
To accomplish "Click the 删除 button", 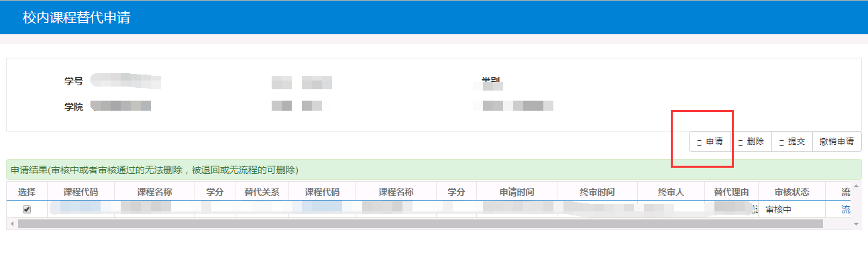I will pos(751,142).
